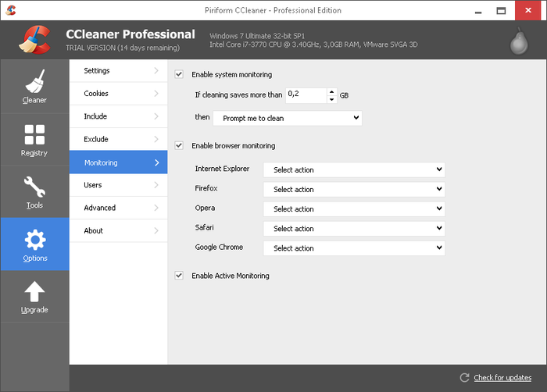Click the cleaning savings GB input field
The height and width of the screenshot is (392, 547).
tap(305, 95)
